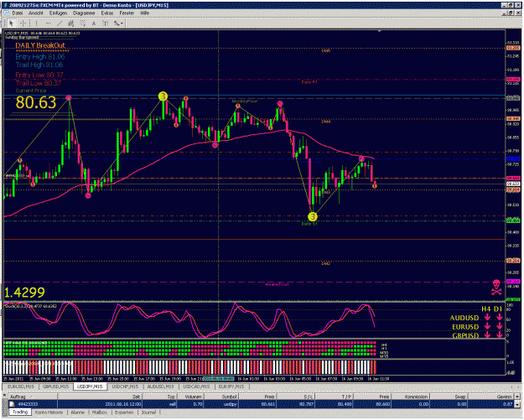This screenshot has height=420, width=524.
Task: Switch to the EURUSD,M15 chart tab
Action: [x=21, y=386]
